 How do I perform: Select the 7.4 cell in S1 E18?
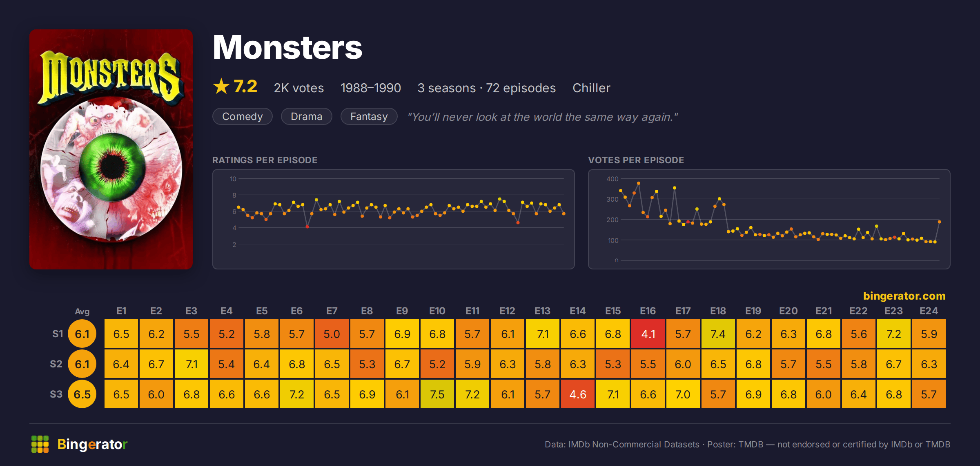click(x=718, y=334)
